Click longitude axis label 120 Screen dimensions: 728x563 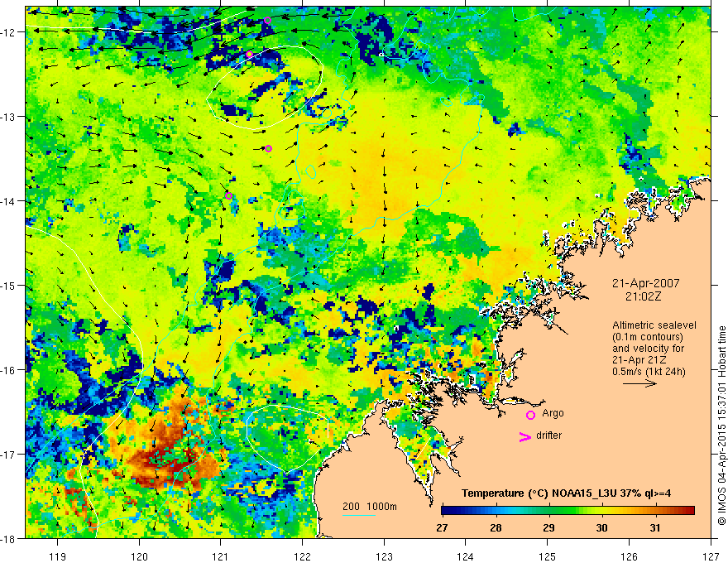[139, 556]
